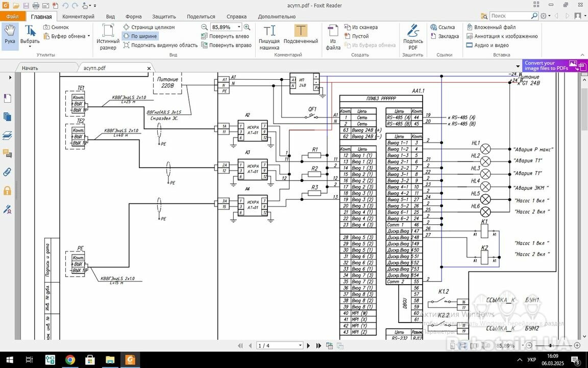Viewport: 588px width, 368px height.
Task: Insert a Ссылка link
Action: pos(443,27)
